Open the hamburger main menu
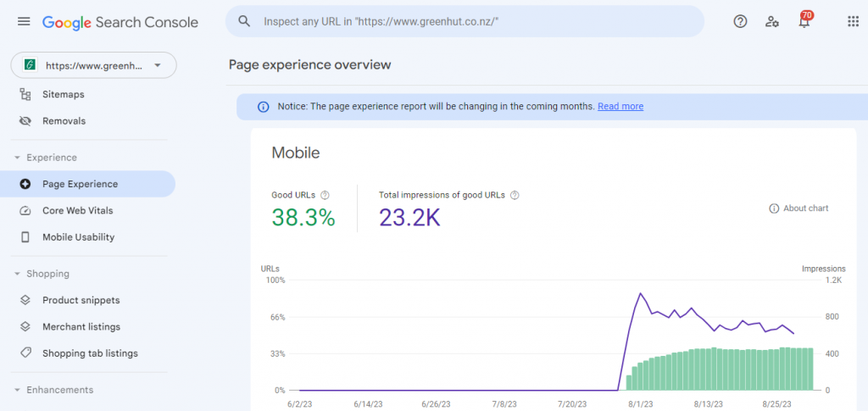This screenshot has height=411, width=868. pyautogui.click(x=24, y=21)
